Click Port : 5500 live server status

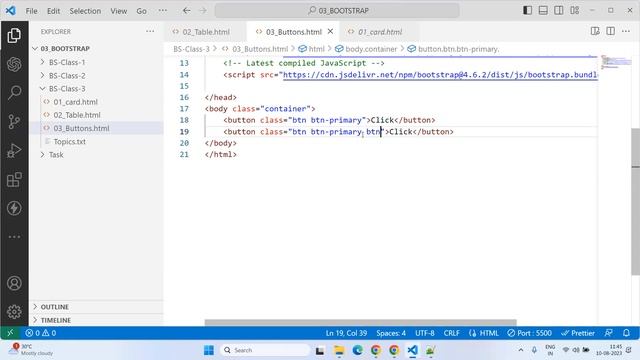(529, 333)
